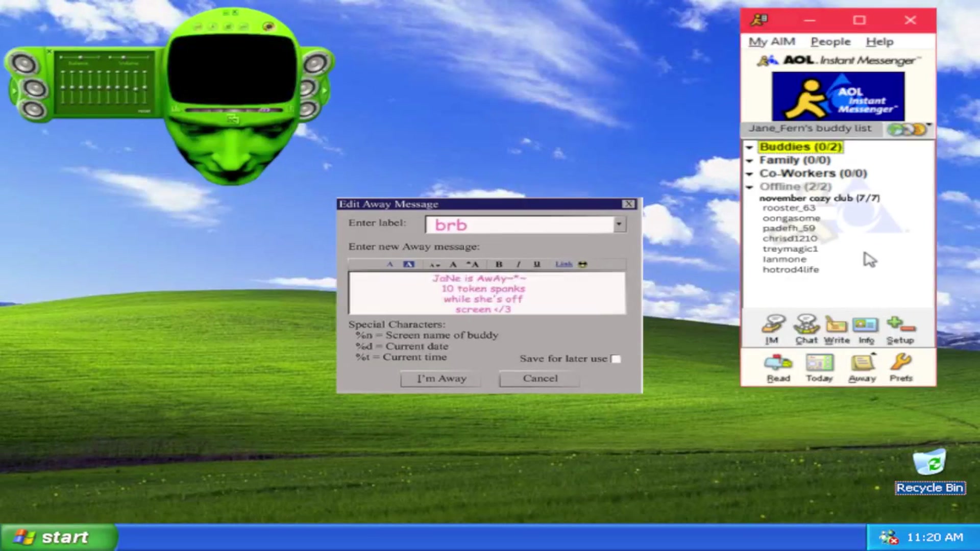Open the small dropdown arrow next to the status orbs

[x=929, y=124]
